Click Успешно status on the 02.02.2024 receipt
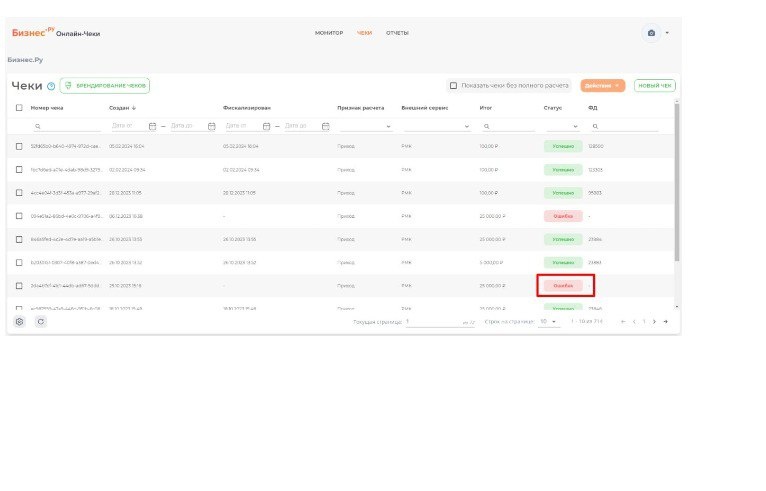The width and height of the screenshot is (766, 491). pos(563,170)
